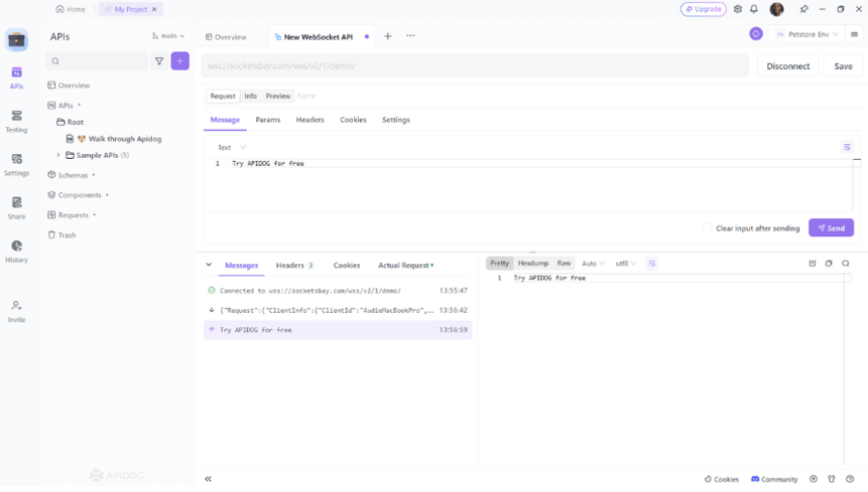The height and width of the screenshot is (492, 868).
Task: Click the project briefcase icon
Action: tap(16, 40)
